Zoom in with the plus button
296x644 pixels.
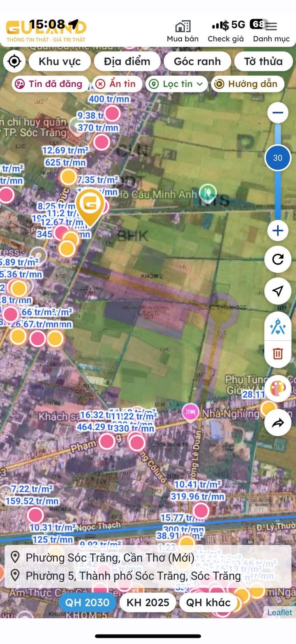pyautogui.click(x=278, y=230)
